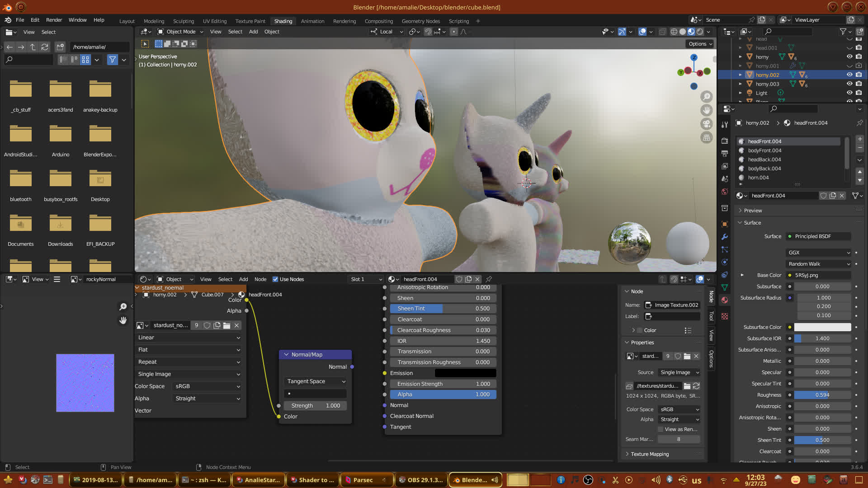
Task: Toggle View as Render checkbox
Action: (x=660, y=429)
